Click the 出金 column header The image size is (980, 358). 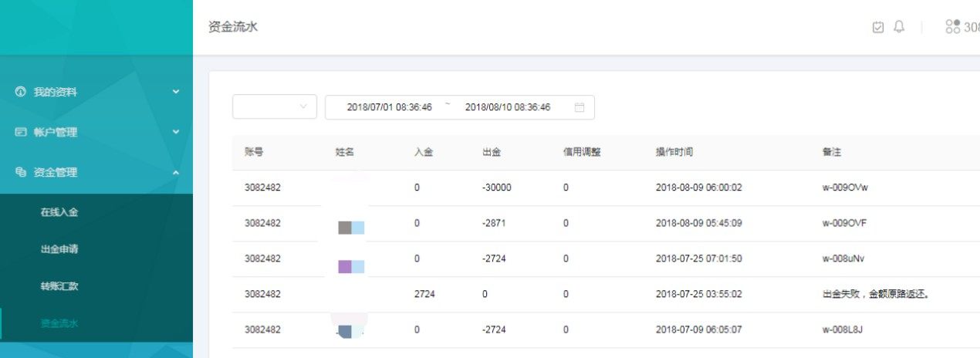[491, 152]
